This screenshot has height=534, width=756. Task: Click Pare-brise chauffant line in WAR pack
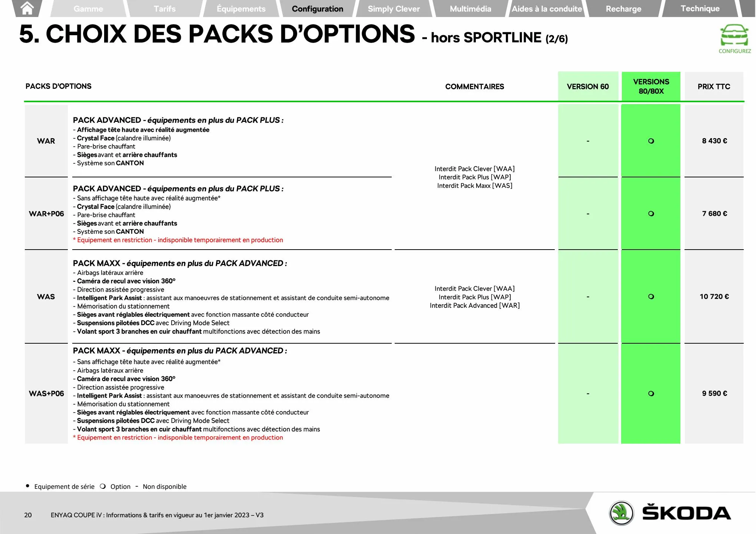(104, 146)
